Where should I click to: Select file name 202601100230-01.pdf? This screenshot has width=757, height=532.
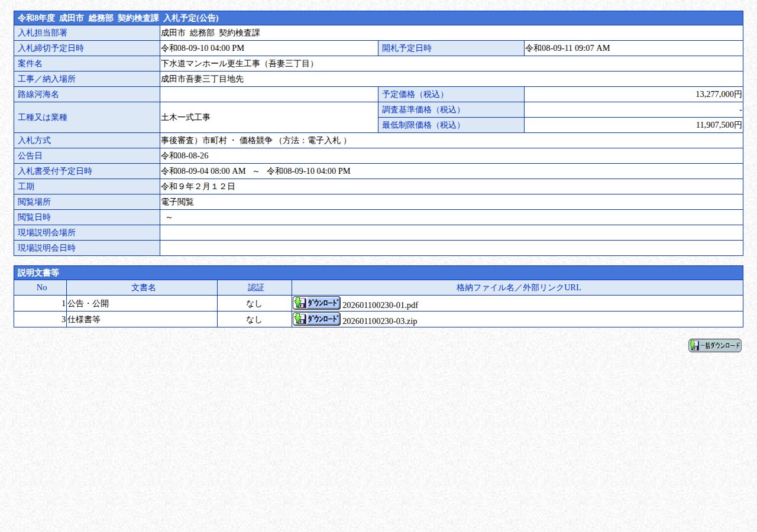(x=380, y=305)
